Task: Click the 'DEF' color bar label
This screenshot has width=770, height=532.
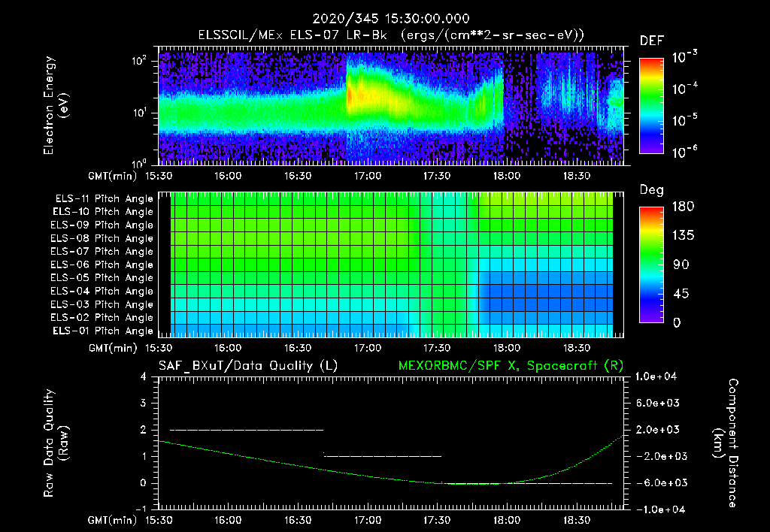Action: tap(652, 41)
